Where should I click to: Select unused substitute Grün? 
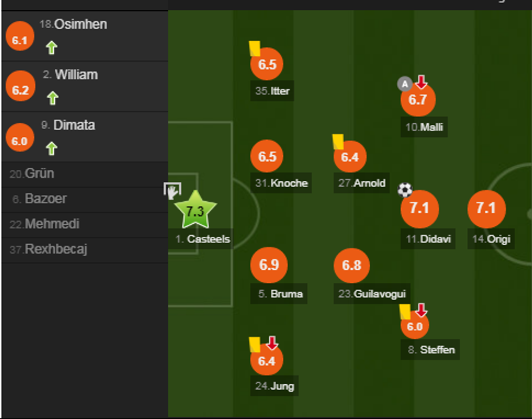point(39,174)
